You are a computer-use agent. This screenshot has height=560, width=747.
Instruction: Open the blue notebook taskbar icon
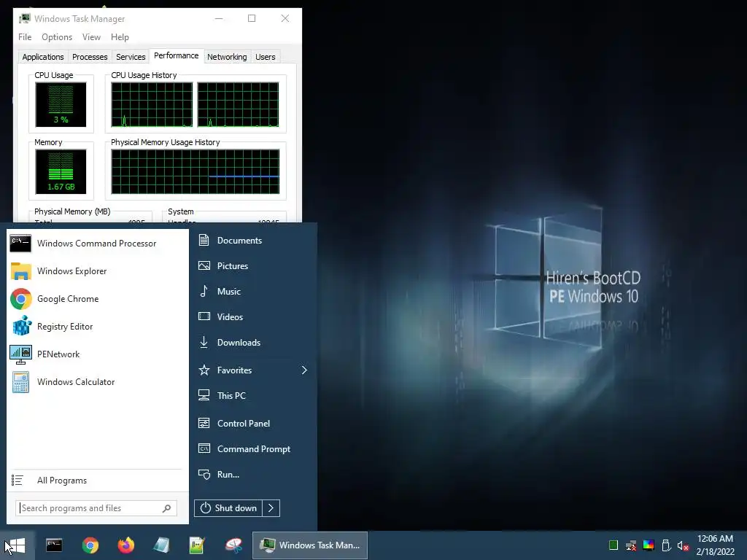pos(161,545)
